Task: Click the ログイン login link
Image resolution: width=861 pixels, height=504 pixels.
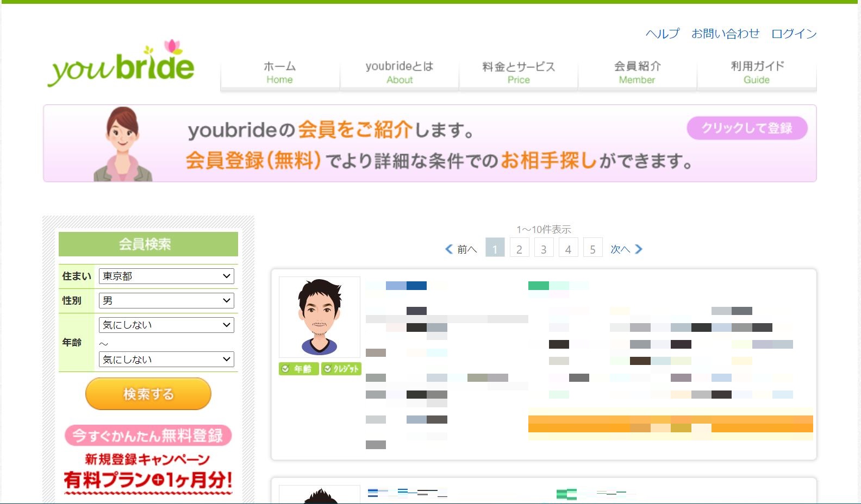Action: coord(794,34)
